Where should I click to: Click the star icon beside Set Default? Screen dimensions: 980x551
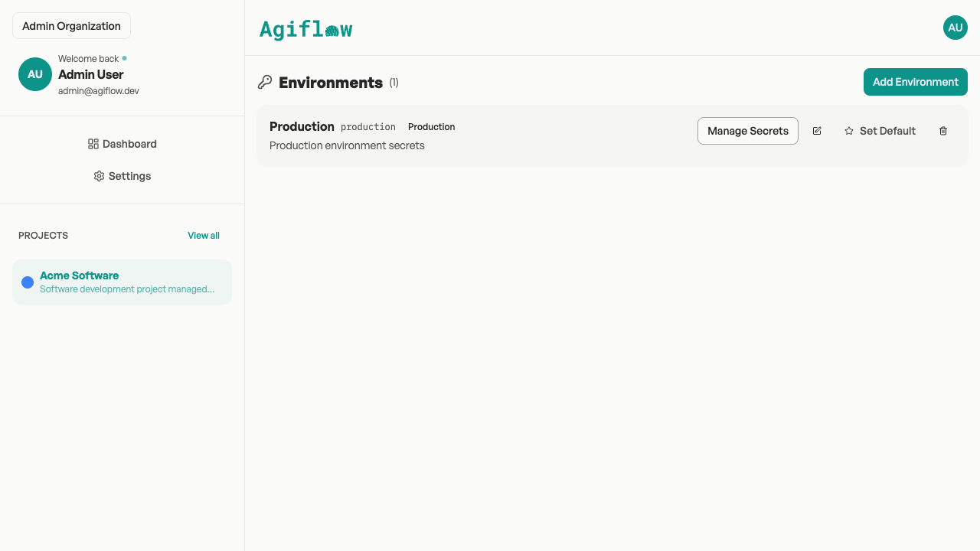point(848,131)
